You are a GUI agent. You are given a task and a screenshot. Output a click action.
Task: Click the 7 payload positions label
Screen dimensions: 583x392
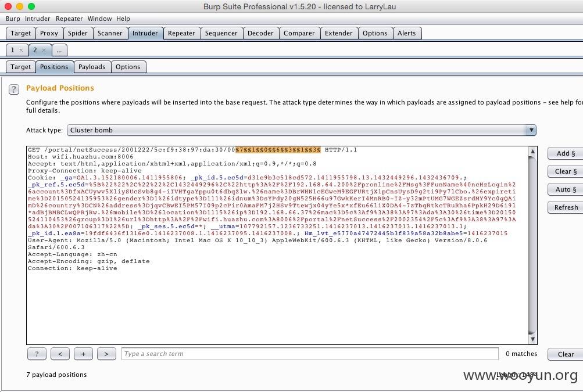(56, 375)
